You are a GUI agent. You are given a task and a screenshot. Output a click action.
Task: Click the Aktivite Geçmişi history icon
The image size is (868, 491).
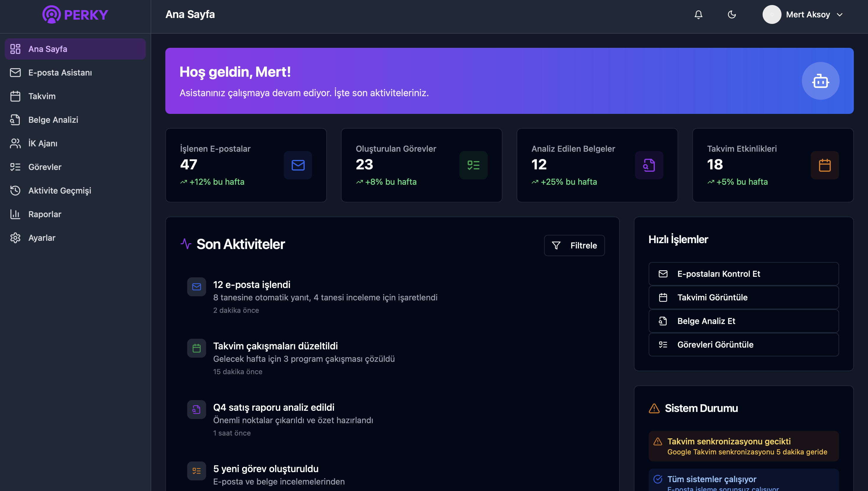pos(15,191)
